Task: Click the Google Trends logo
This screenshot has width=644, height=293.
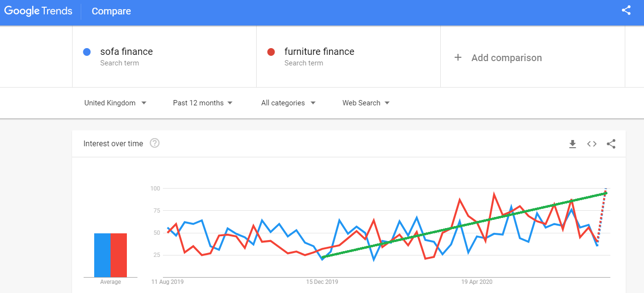Action: [x=38, y=11]
